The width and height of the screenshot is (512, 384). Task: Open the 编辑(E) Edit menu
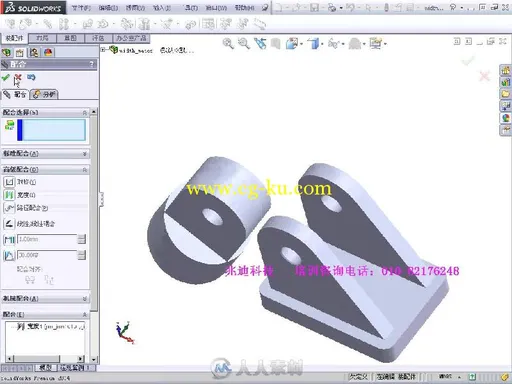click(x=108, y=8)
